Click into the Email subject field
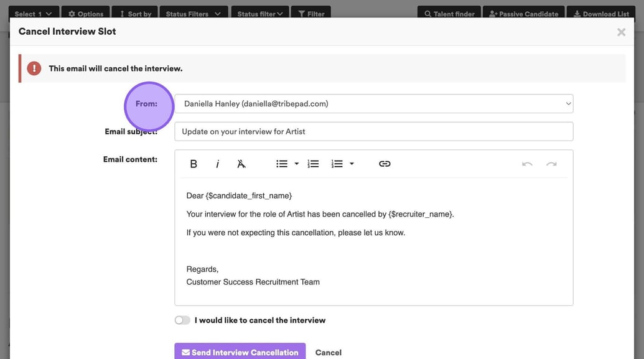Image resolution: width=644 pixels, height=359 pixels. 373,131
